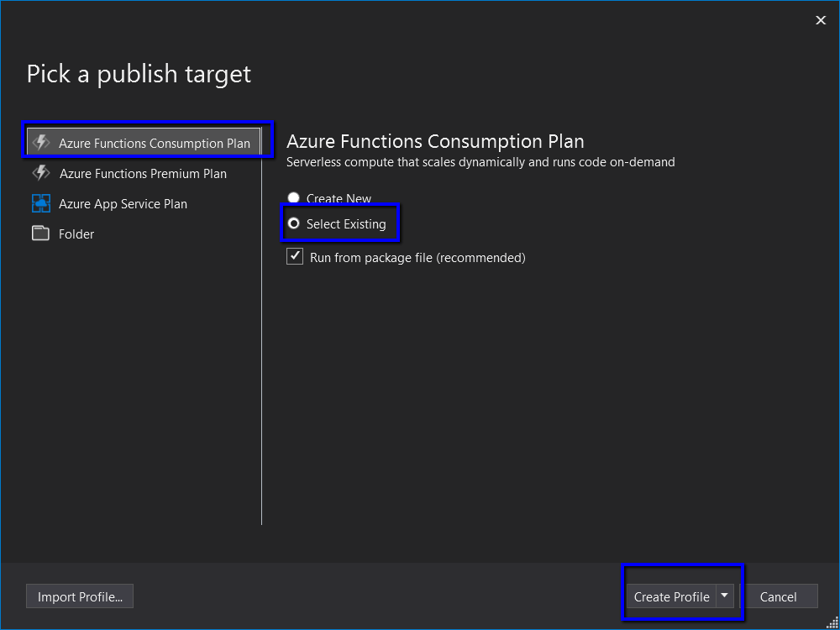
Task: Close the publish target dialog
Action: point(821,20)
